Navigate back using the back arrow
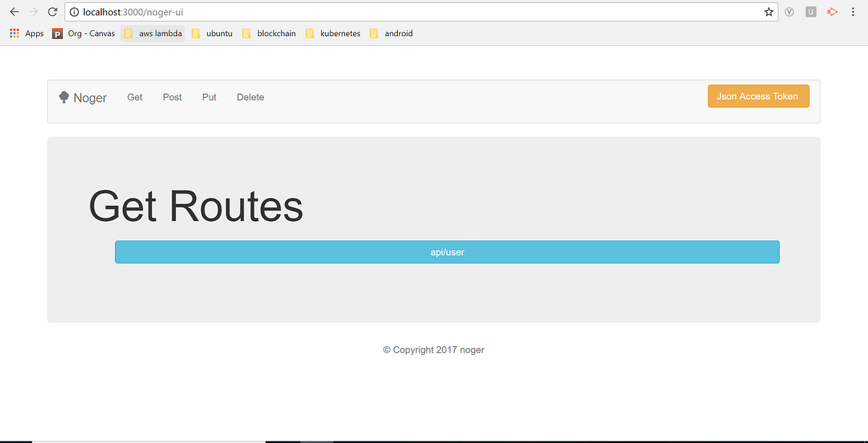Viewport: 868px width, 443px height. coord(14,12)
